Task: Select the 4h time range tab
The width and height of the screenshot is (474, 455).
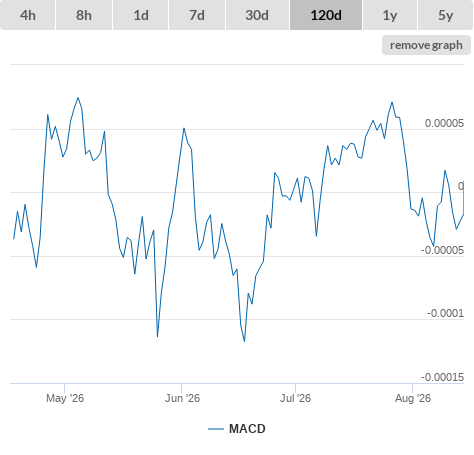Action: tap(27, 15)
